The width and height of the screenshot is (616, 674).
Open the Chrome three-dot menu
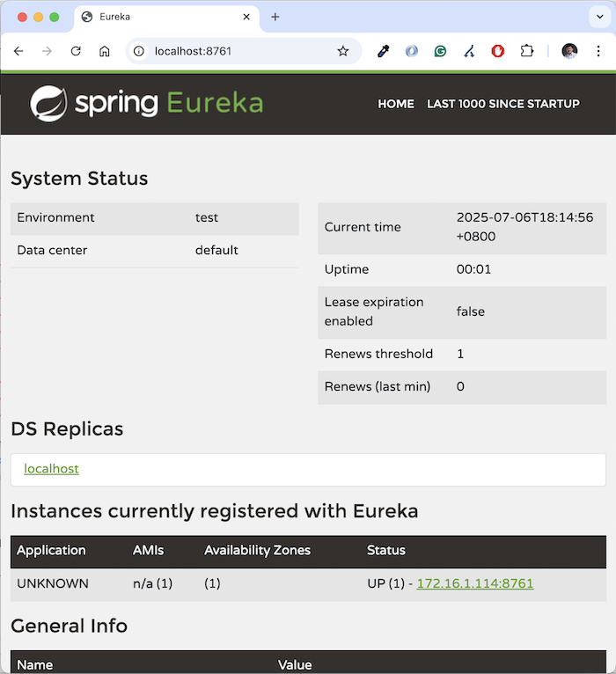tap(598, 52)
